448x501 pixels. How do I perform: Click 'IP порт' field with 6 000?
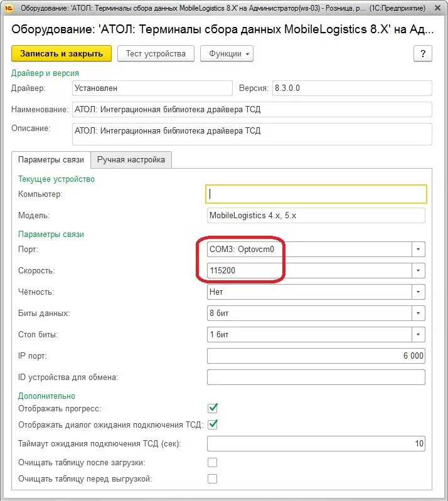point(316,356)
